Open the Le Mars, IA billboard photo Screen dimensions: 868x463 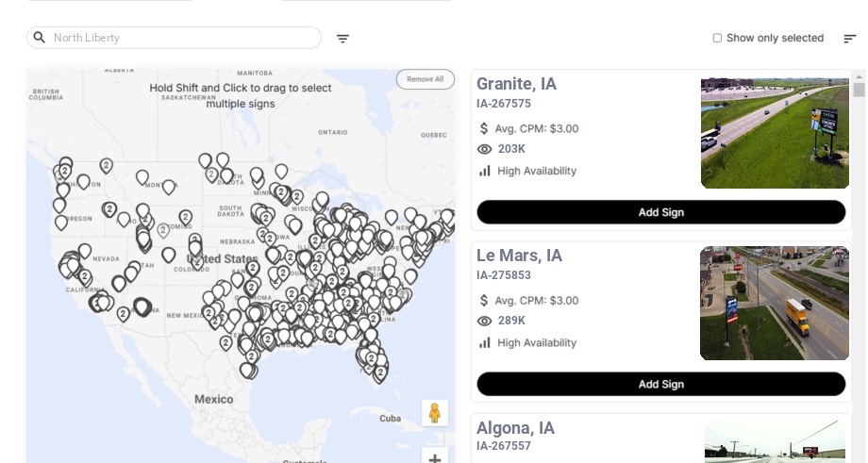(x=775, y=303)
